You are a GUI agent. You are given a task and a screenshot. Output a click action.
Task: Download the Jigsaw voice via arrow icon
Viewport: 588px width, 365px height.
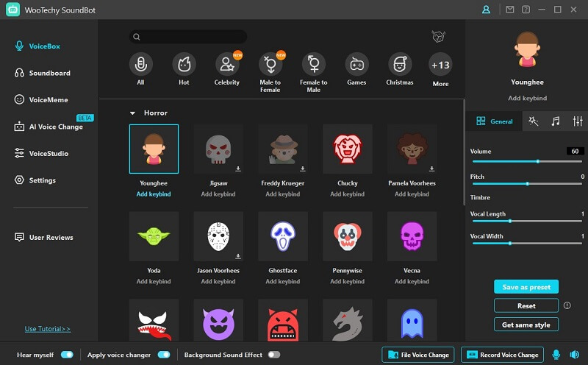[237, 169]
